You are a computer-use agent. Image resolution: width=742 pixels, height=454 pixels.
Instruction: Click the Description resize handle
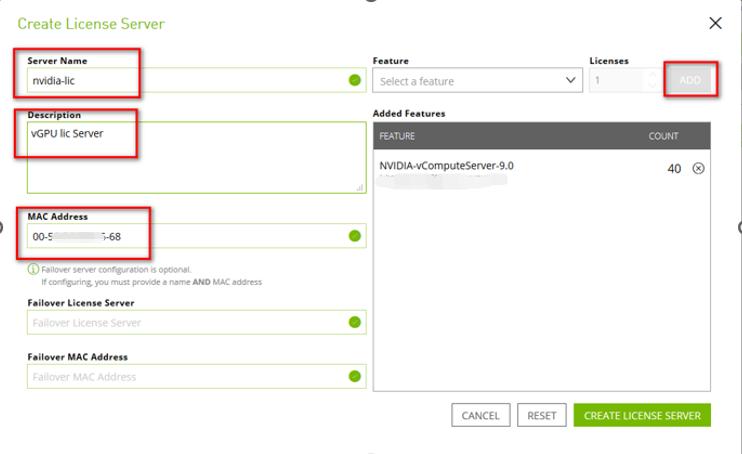coord(360,187)
